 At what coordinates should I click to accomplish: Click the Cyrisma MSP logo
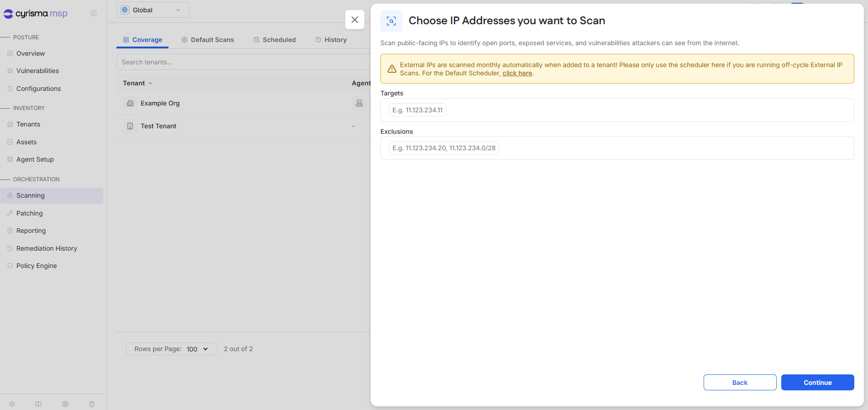(x=36, y=14)
